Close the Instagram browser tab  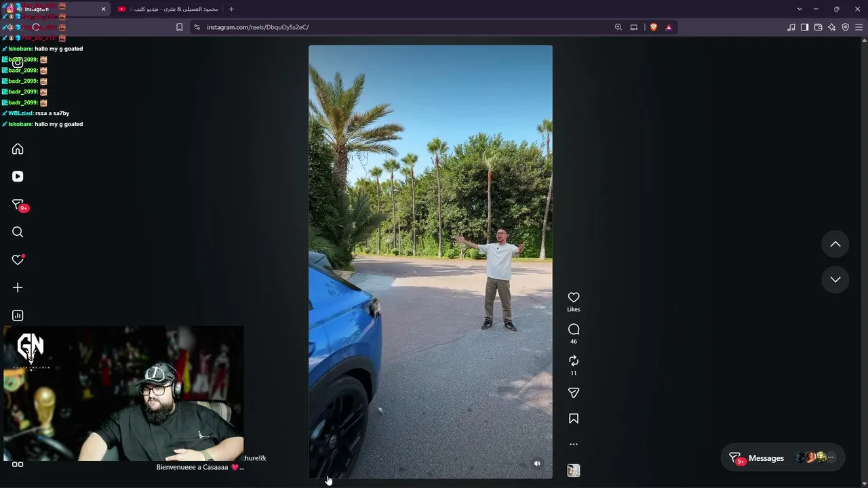[x=104, y=9]
